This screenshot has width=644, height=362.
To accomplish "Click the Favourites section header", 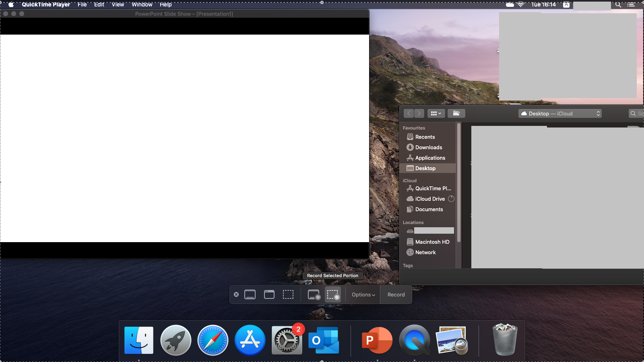I will (x=414, y=128).
